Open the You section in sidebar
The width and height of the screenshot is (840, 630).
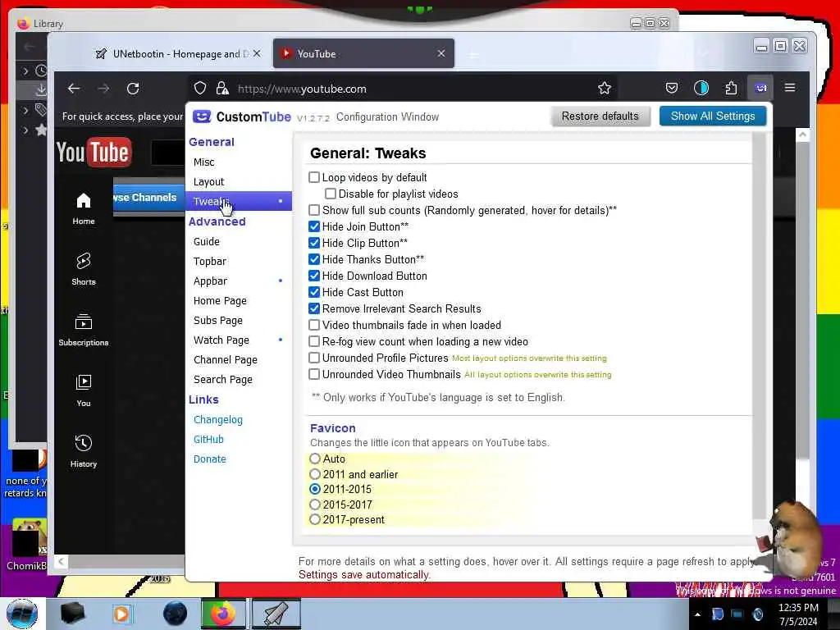click(84, 391)
